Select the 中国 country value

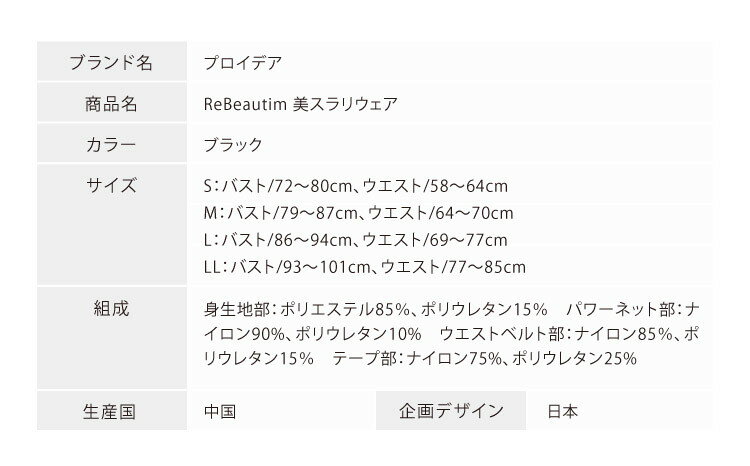[x=219, y=411]
